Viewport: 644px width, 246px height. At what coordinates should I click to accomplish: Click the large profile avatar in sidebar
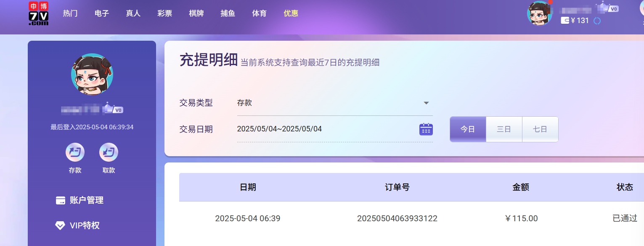click(92, 74)
